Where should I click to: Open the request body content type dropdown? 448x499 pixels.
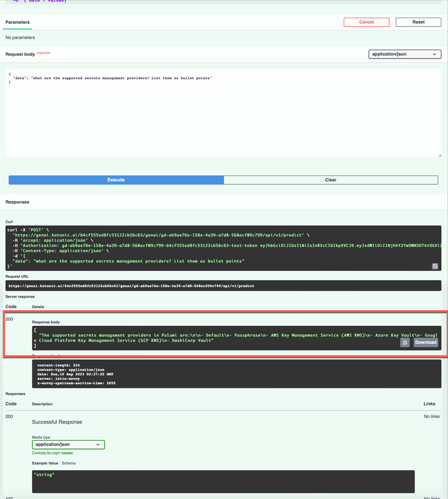pyautogui.click(x=405, y=54)
